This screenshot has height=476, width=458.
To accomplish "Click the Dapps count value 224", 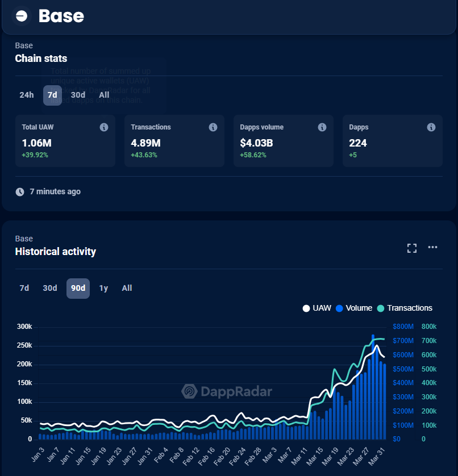I will [358, 143].
